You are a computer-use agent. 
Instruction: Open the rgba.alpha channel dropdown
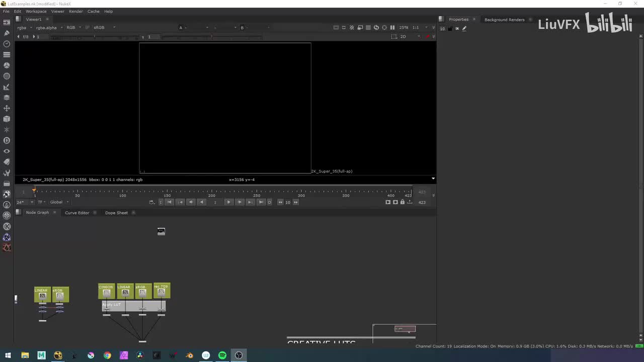point(49,28)
